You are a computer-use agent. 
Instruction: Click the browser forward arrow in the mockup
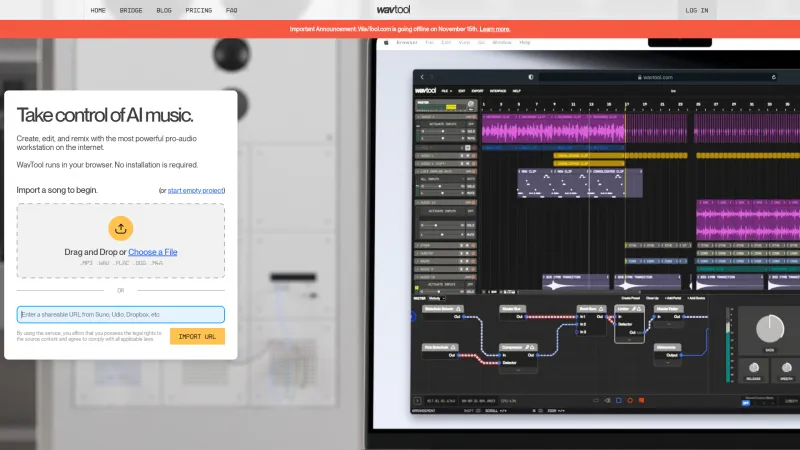pyautogui.click(x=432, y=77)
